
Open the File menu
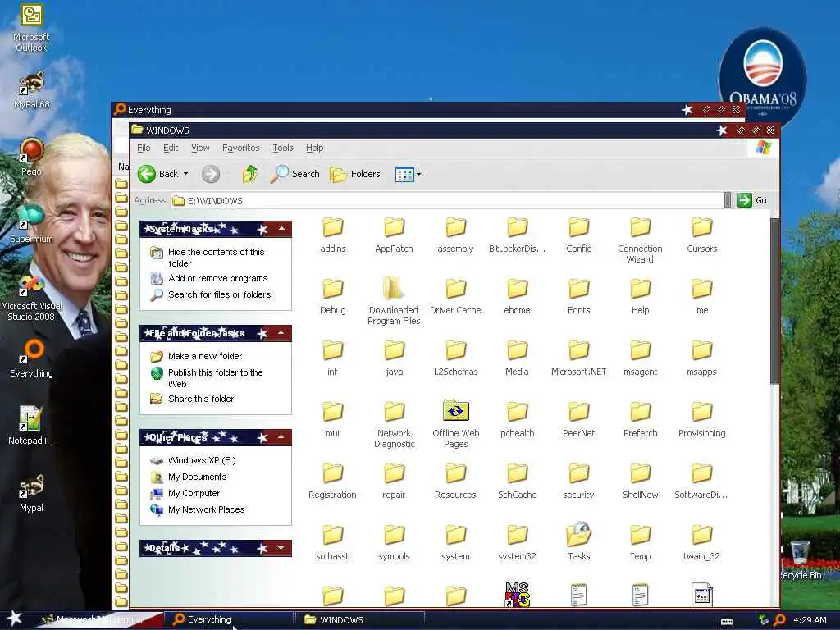tap(144, 148)
